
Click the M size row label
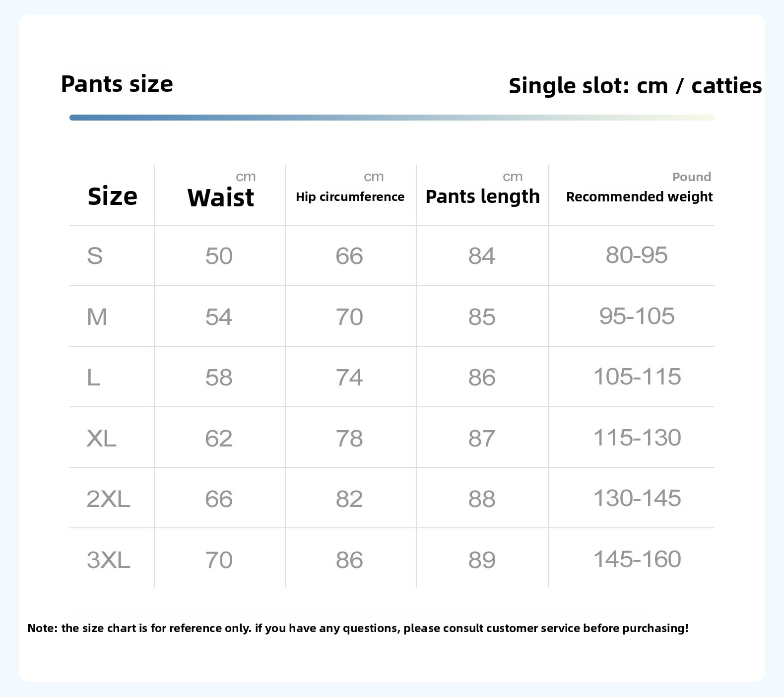coord(97,317)
